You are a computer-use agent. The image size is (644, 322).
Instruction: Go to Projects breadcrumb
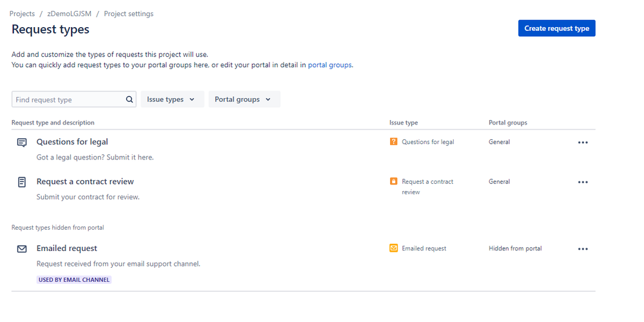point(22,14)
